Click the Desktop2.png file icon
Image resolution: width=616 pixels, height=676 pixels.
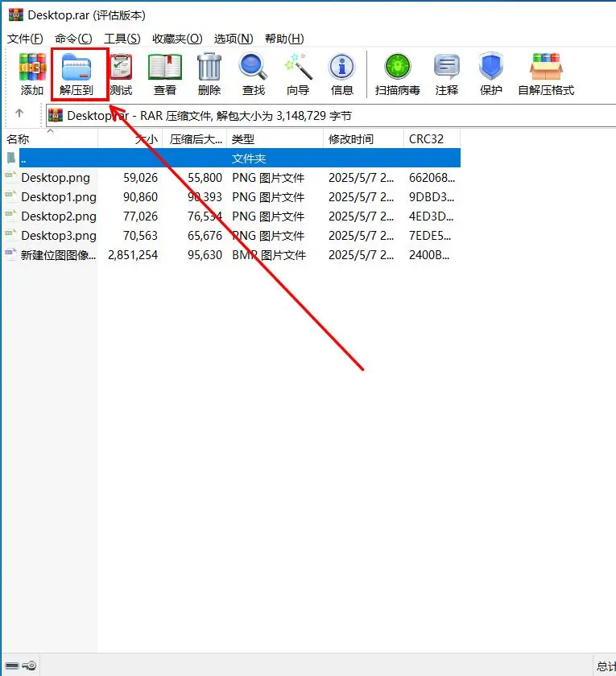point(10,216)
